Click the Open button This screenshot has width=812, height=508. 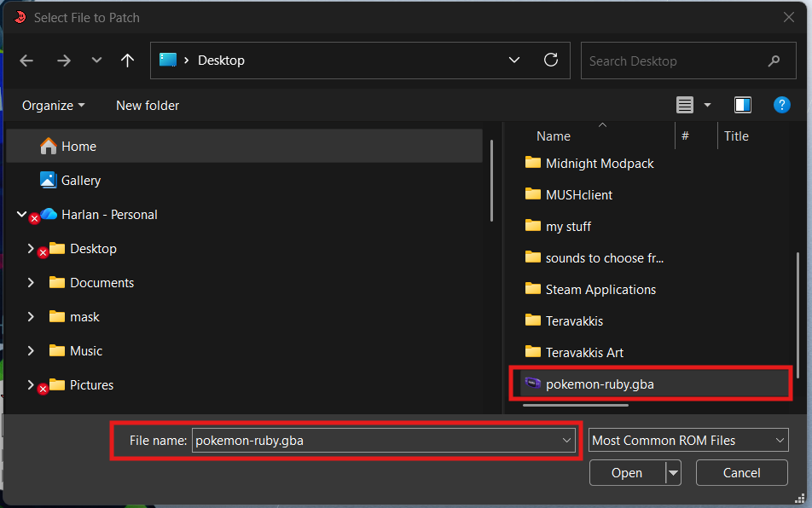pos(627,473)
